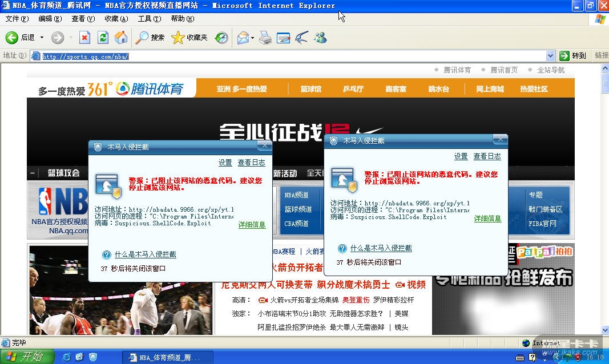This screenshot has width=609, height=364.
Task: Click the 腾讯首页 top link
Action: click(x=504, y=70)
